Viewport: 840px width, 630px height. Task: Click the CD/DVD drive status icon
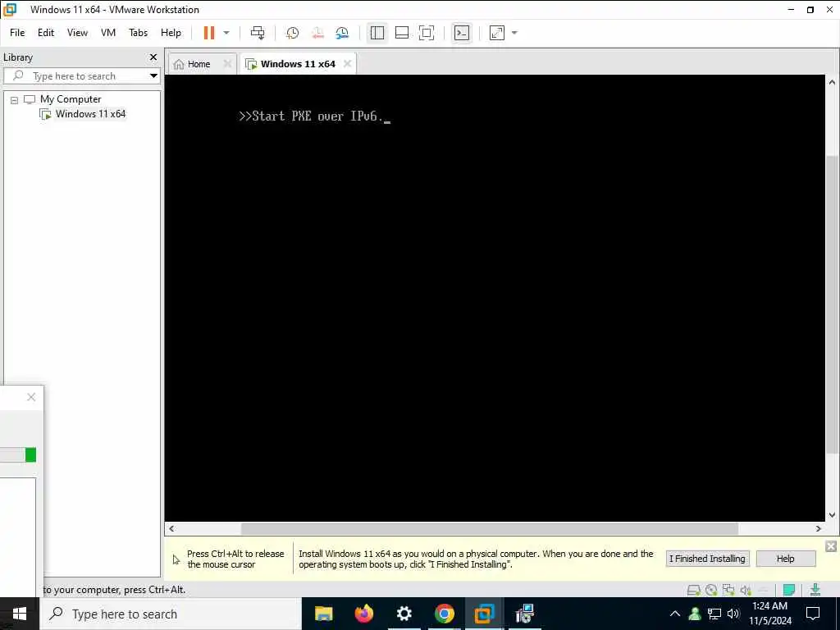711,591
